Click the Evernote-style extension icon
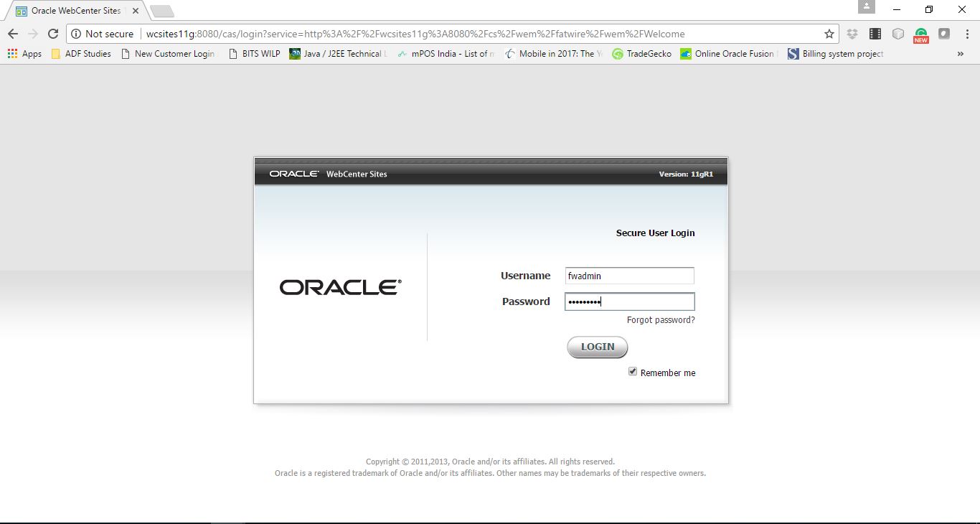This screenshot has height=524, width=980. [x=944, y=34]
